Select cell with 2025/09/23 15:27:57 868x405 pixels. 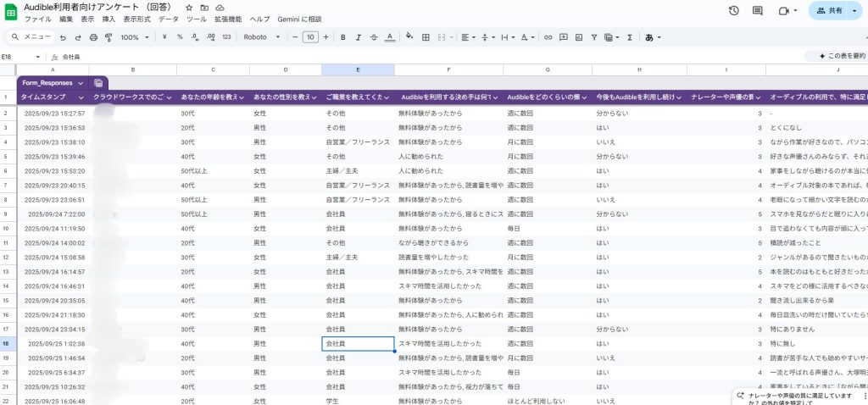(53, 114)
